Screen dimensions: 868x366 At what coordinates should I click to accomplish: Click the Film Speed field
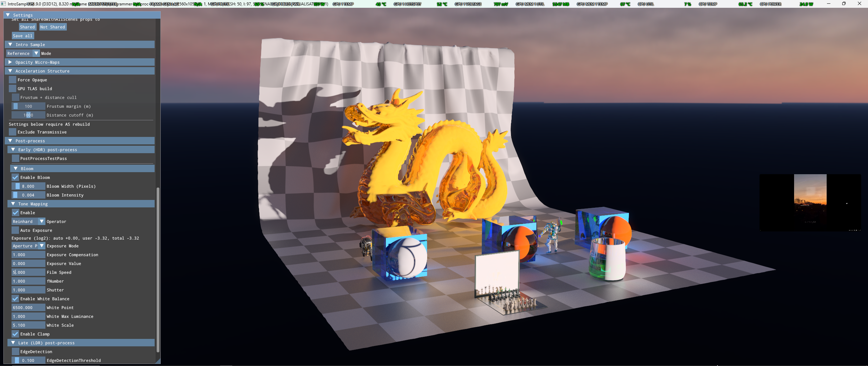pyautogui.click(x=28, y=272)
